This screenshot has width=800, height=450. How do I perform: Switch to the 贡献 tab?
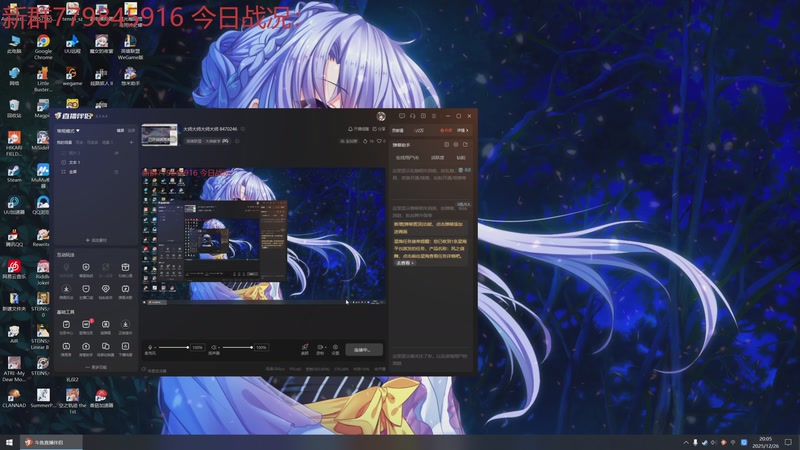coord(461,158)
